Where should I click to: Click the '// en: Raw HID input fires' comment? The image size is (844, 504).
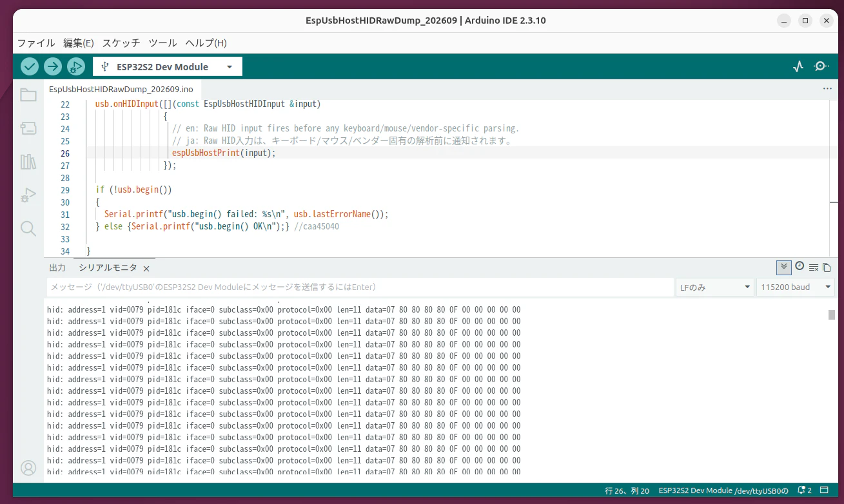[346, 129]
